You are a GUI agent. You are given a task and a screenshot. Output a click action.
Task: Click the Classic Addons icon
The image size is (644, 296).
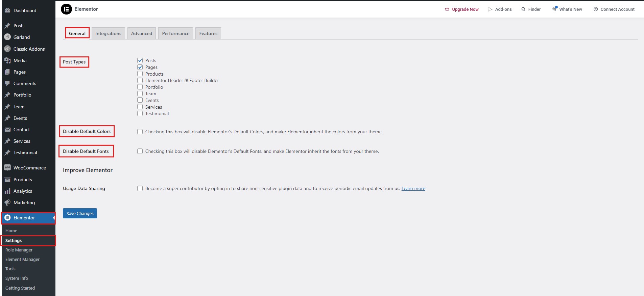(7, 49)
